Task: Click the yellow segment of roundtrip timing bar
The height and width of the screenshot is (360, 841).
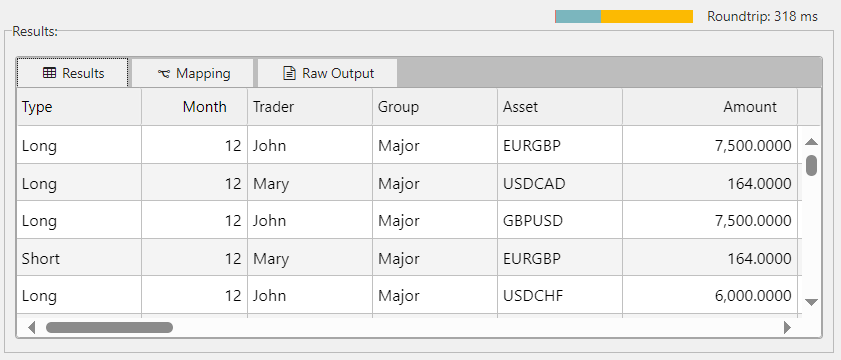Action: coord(647,17)
